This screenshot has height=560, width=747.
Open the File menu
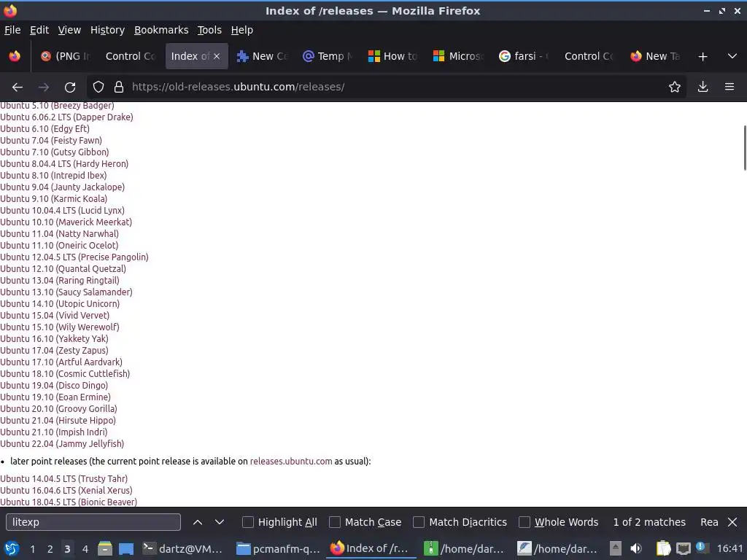[12, 30]
